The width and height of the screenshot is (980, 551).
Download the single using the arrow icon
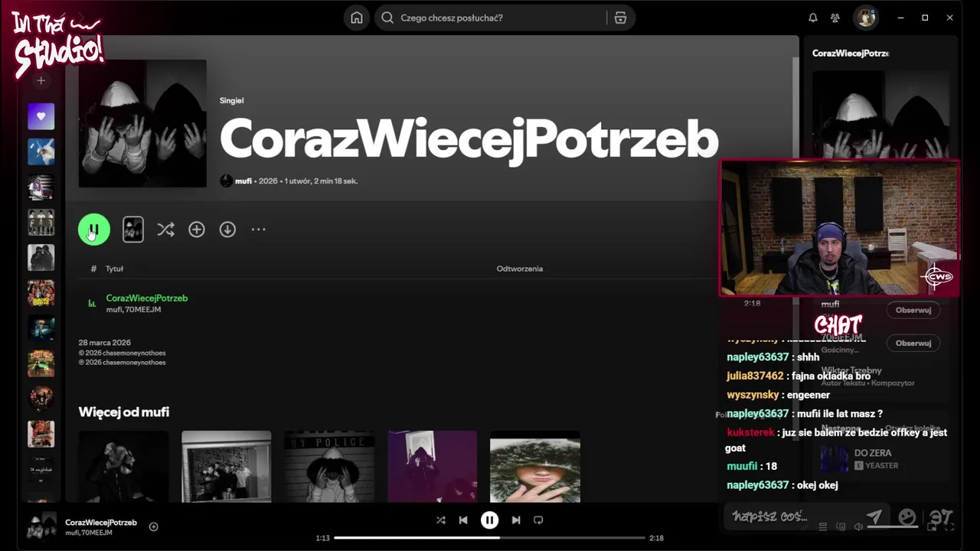(x=227, y=230)
